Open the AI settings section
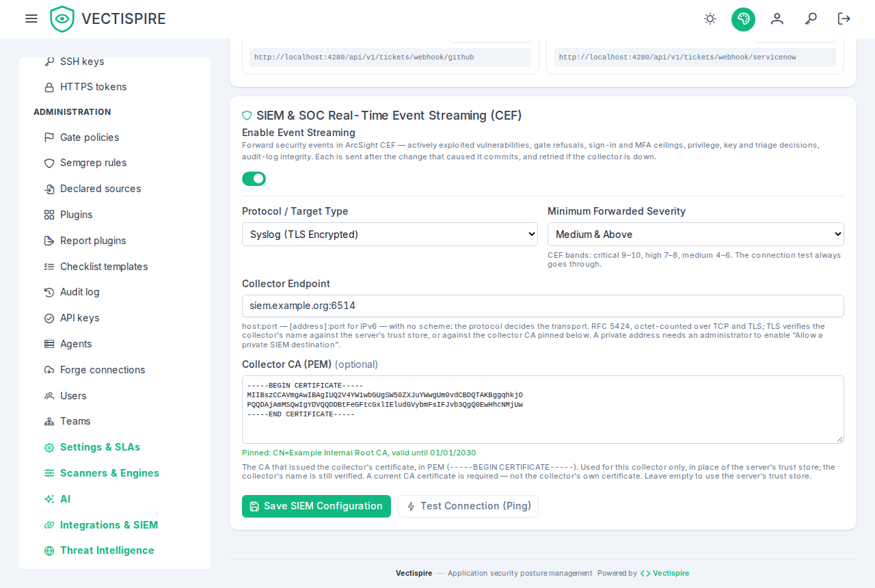Viewport: 875px width, 588px height. (65, 499)
